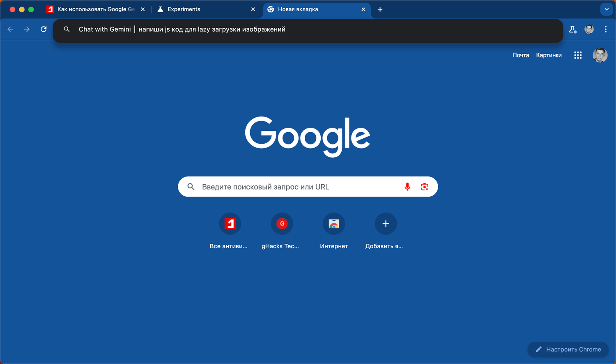
Task: Close the Новая вкладка tab
Action: tap(363, 9)
